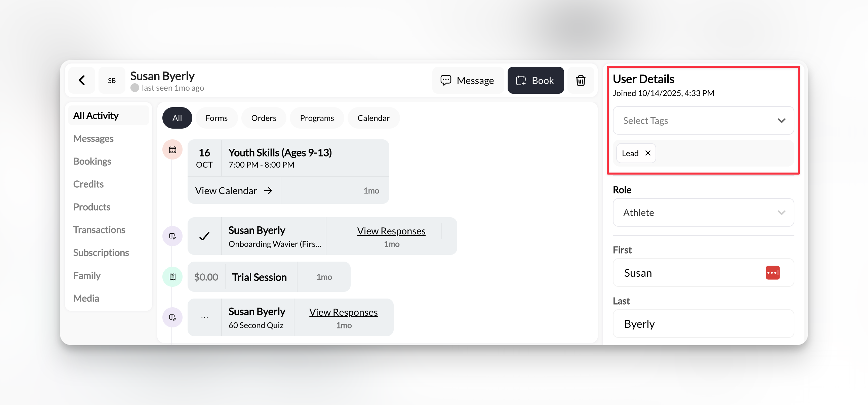Screen dimensions: 868x405
Task: Switch to the Forms filter tab
Action: click(x=216, y=118)
